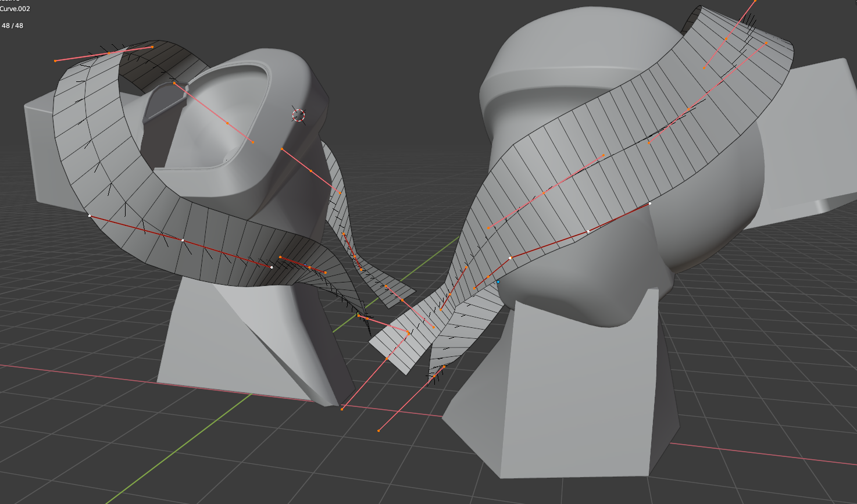Select white control point touching the right head's neck
857x504 pixels.
pyautogui.click(x=649, y=204)
